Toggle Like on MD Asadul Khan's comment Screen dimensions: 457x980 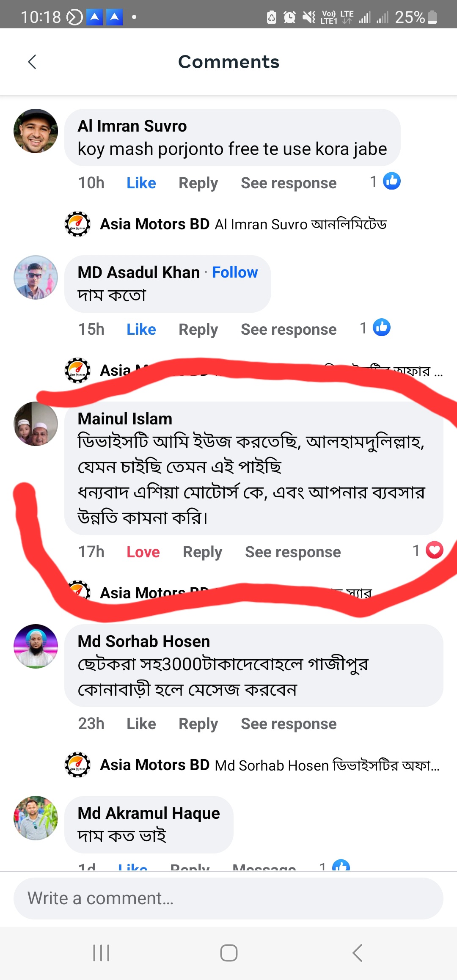(x=141, y=329)
